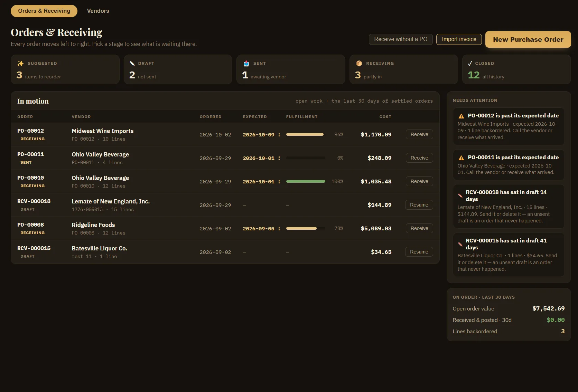Resume draft RCV-000015 Batesville Liquor
This screenshot has height=392, width=578.
pos(419,252)
